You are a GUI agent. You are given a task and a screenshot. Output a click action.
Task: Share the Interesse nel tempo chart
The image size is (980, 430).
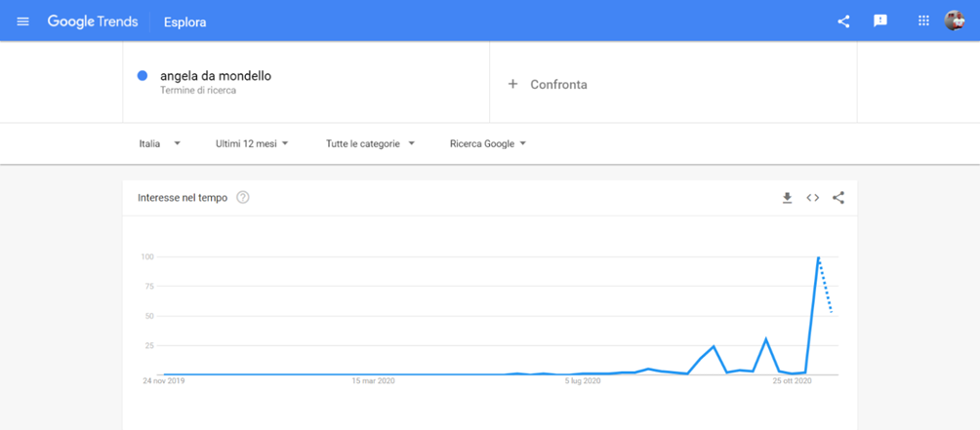[x=838, y=198]
